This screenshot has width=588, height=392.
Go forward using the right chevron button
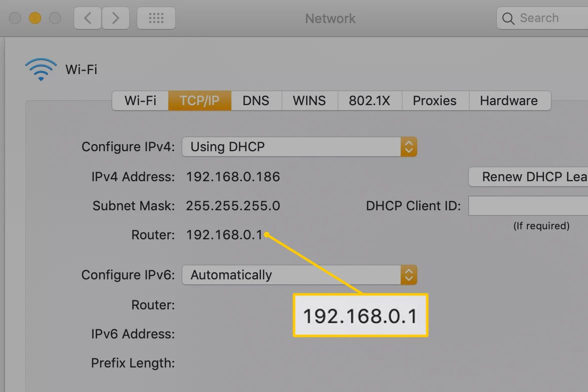click(116, 19)
